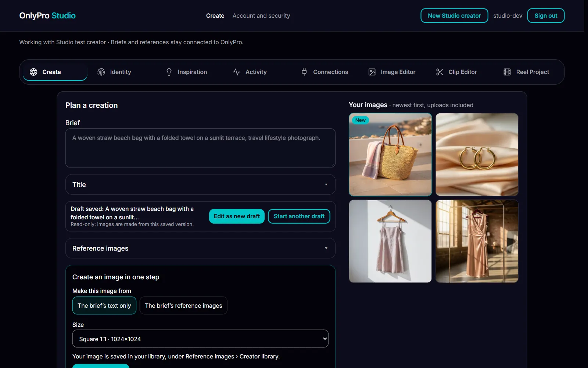This screenshot has width=588, height=368.
Task: Click the Clip Editor scissors icon
Action: pyautogui.click(x=440, y=72)
